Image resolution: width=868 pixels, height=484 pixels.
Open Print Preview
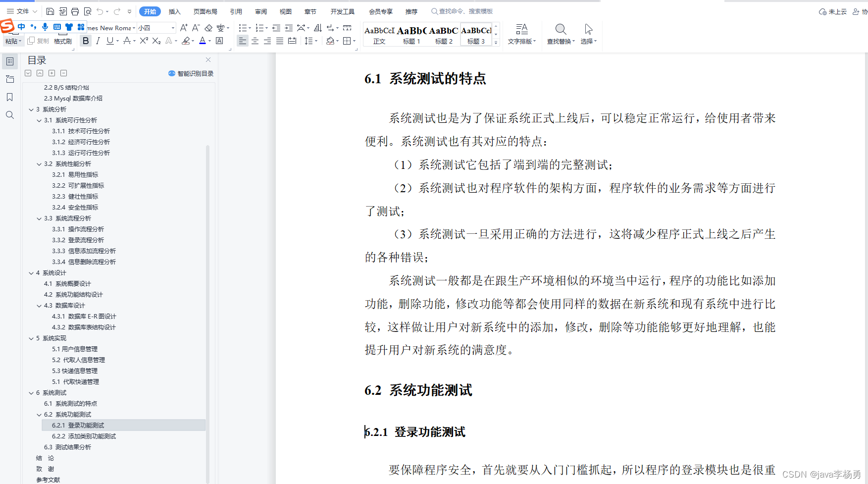click(88, 11)
